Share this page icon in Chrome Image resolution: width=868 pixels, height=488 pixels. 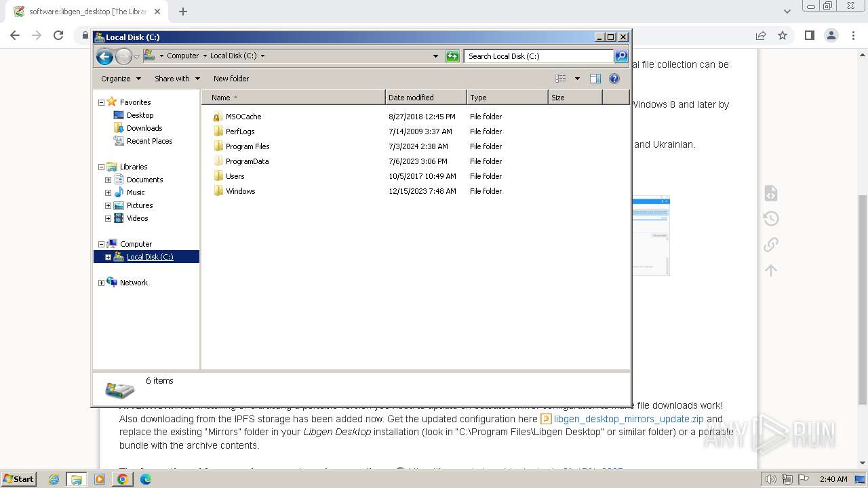pyautogui.click(x=761, y=35)
